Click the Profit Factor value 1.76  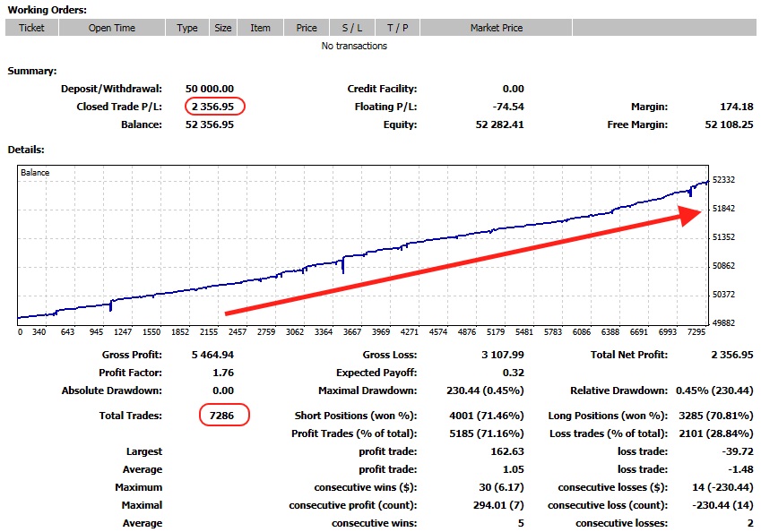pyautogui.click(x=224, y=373)
